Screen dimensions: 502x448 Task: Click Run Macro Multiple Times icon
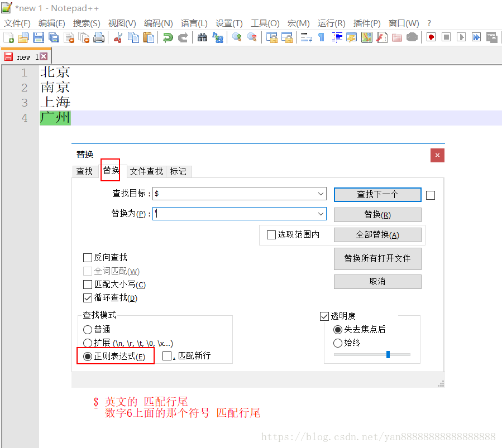[x=476, y=37]
